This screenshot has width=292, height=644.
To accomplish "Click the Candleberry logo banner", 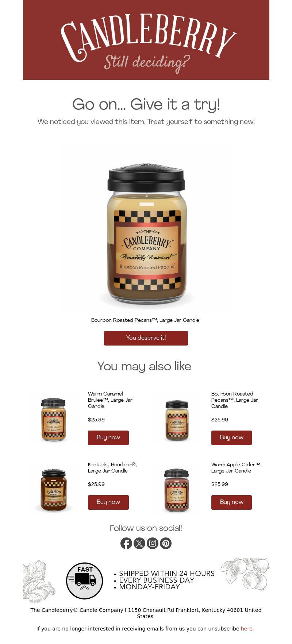I will [x=146, y=40].
